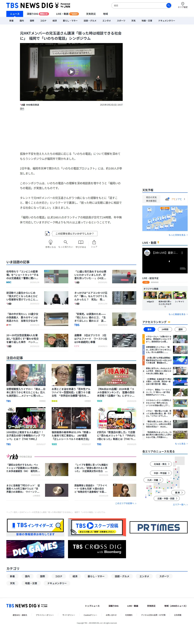The image size is (194, 644).
Task: Open 九州・沖縄 area news
Action: coord(154,480)
